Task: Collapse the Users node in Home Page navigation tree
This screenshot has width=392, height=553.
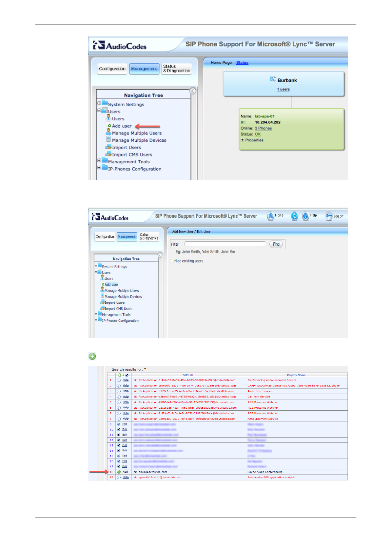Action: click(x=99, y=111)
